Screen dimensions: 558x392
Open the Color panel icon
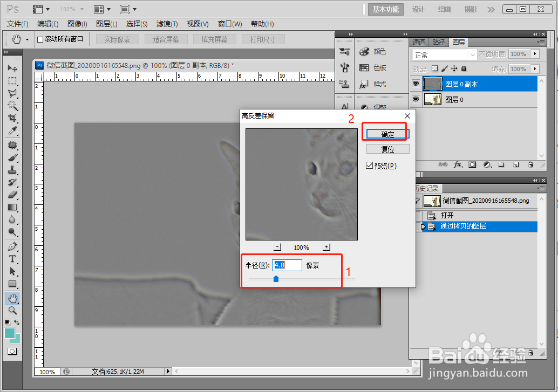tap(364, 52)
